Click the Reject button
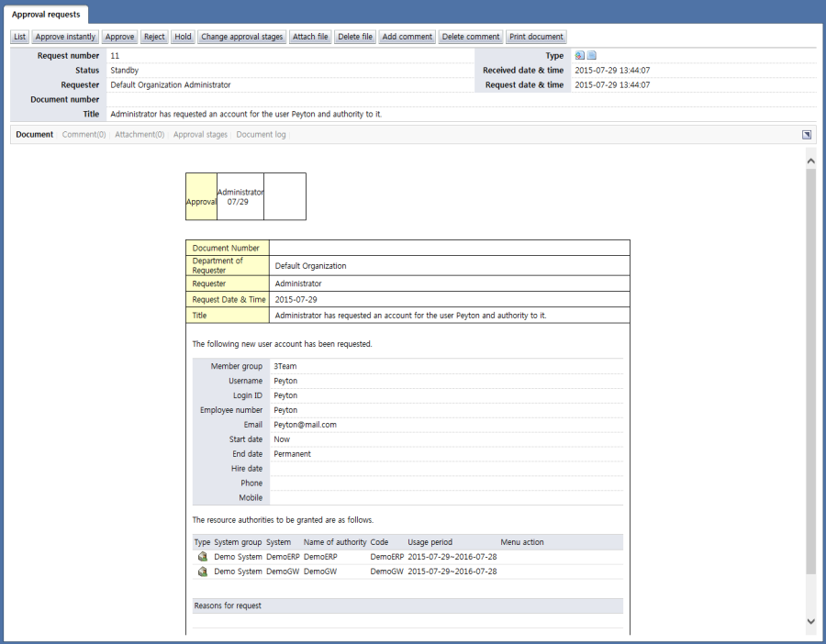 [154, 37]
